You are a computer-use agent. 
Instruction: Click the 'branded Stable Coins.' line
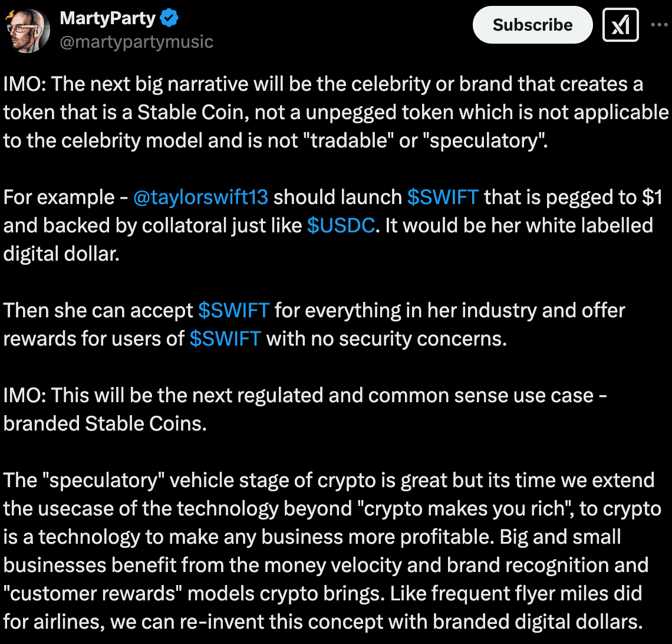(105, 423)
